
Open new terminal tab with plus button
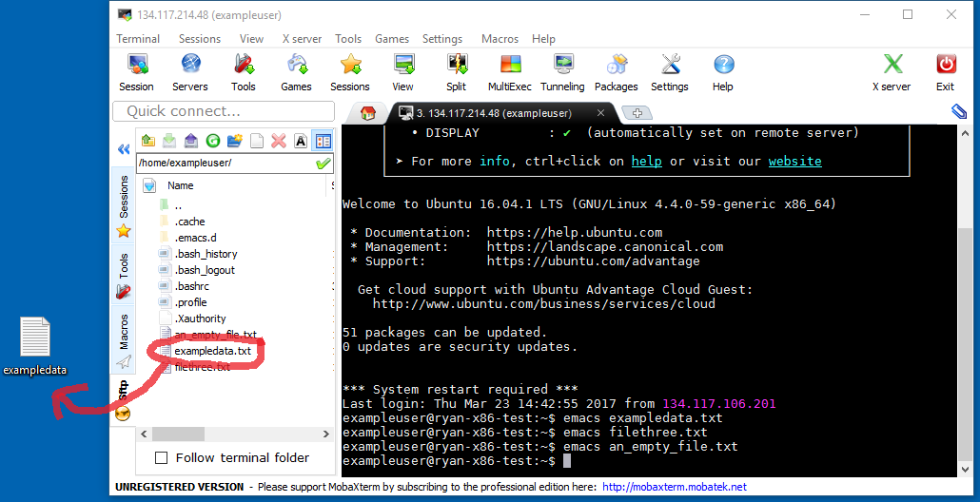pos(637,112)
